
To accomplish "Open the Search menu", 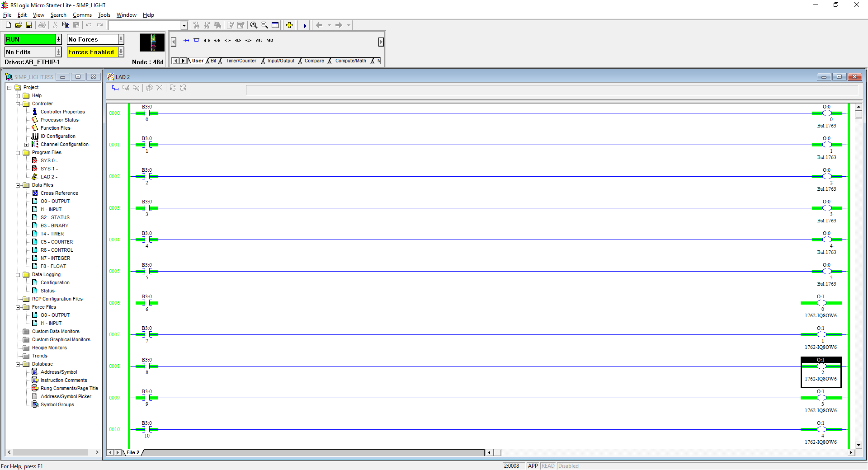I will click(58, 15).
